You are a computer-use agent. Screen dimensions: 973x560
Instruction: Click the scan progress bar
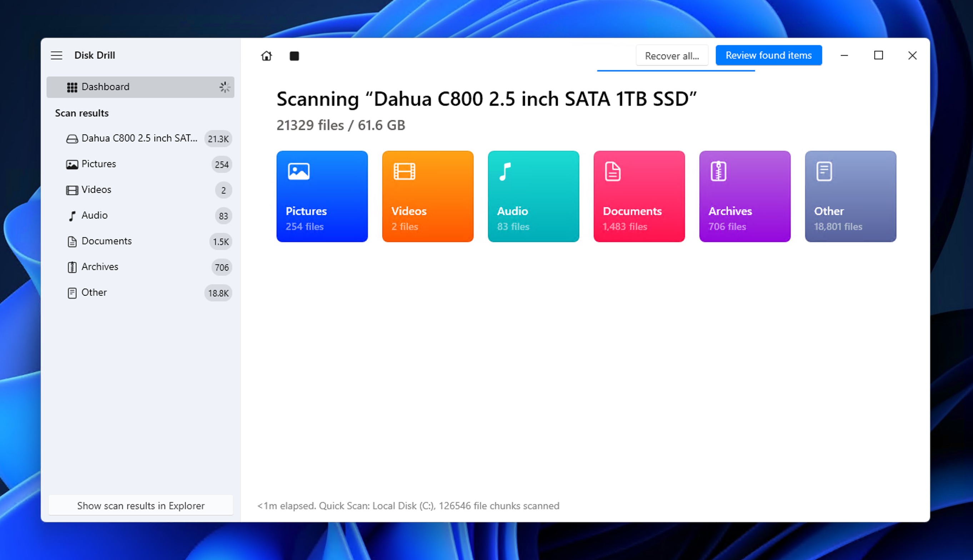click(x=676, y=71)
